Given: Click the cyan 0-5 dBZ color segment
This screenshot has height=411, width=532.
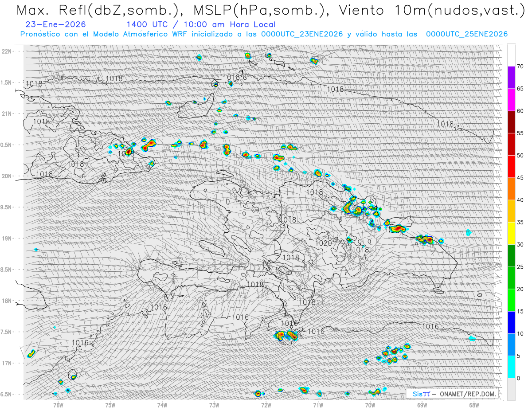Looking at the screenshot, I should pos(511,367).
